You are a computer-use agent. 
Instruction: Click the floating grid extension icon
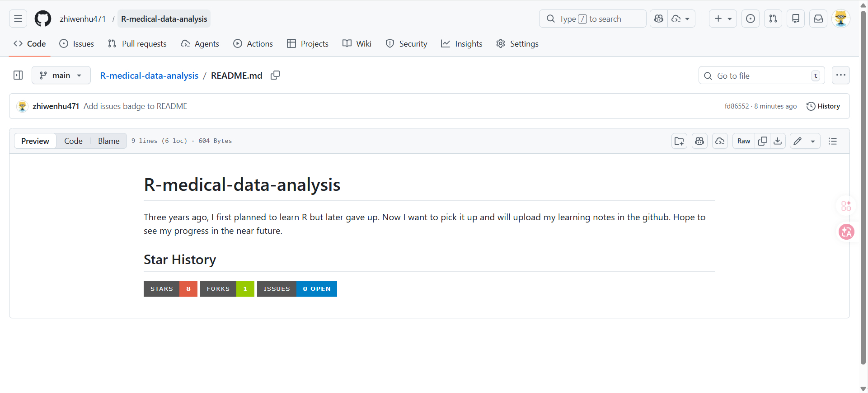coord(846,206)
